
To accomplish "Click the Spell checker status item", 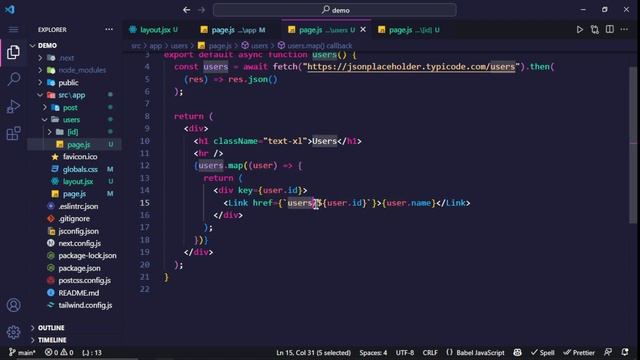I will point(542,352).
